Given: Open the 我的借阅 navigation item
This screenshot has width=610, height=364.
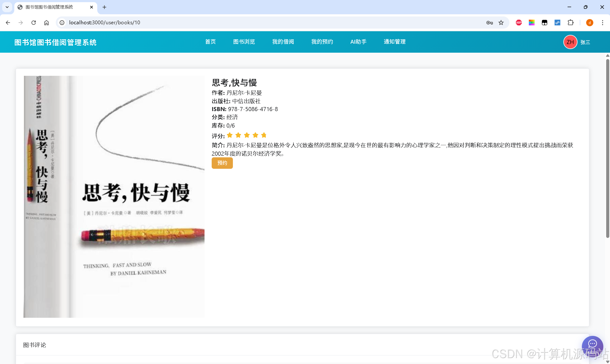Looking at the screenshot, I should [x=283, y=42].
